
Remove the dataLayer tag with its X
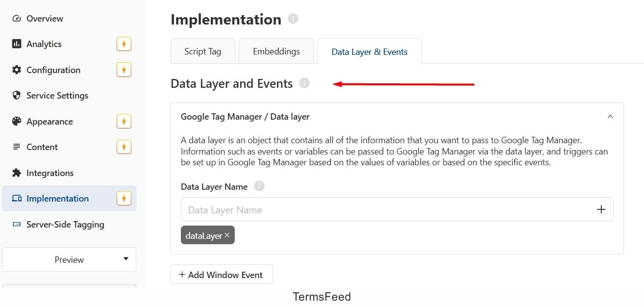[x=227, y=235]
